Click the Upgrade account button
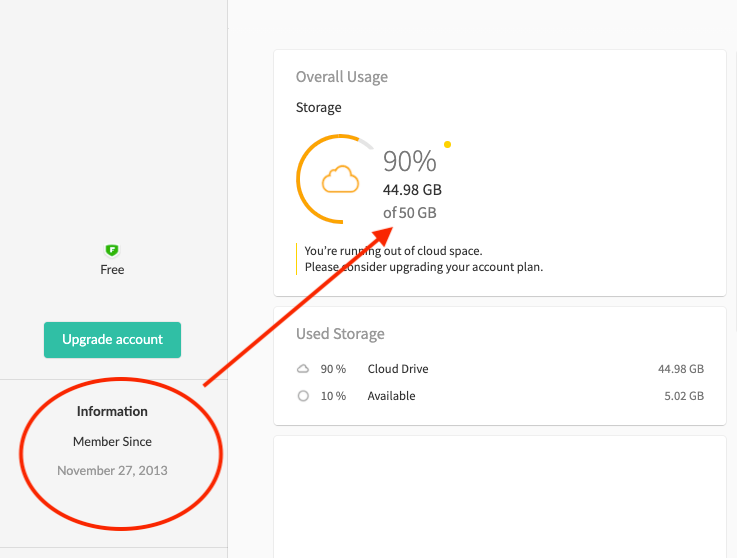 click(x=112, y=340)
